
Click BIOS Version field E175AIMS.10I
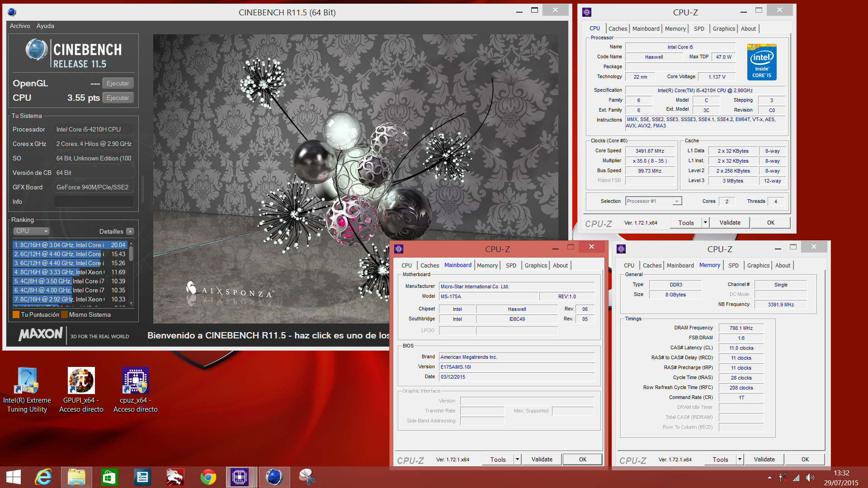[x=517, y=367]
